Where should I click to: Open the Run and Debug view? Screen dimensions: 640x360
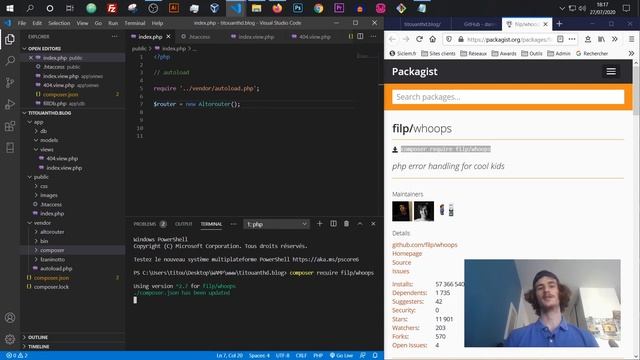pyautogui.click(x=10, y=104)
